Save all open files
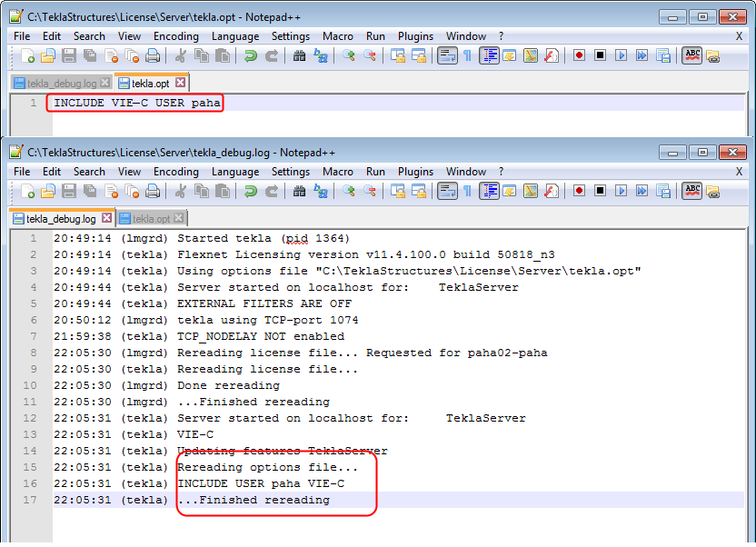 click(x=87, y=55)
